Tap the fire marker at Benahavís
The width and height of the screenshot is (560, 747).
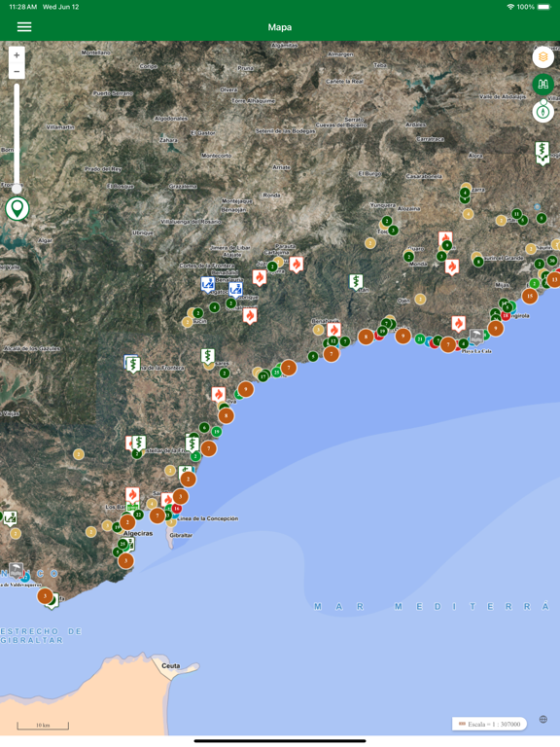click(x=333, y=330)
